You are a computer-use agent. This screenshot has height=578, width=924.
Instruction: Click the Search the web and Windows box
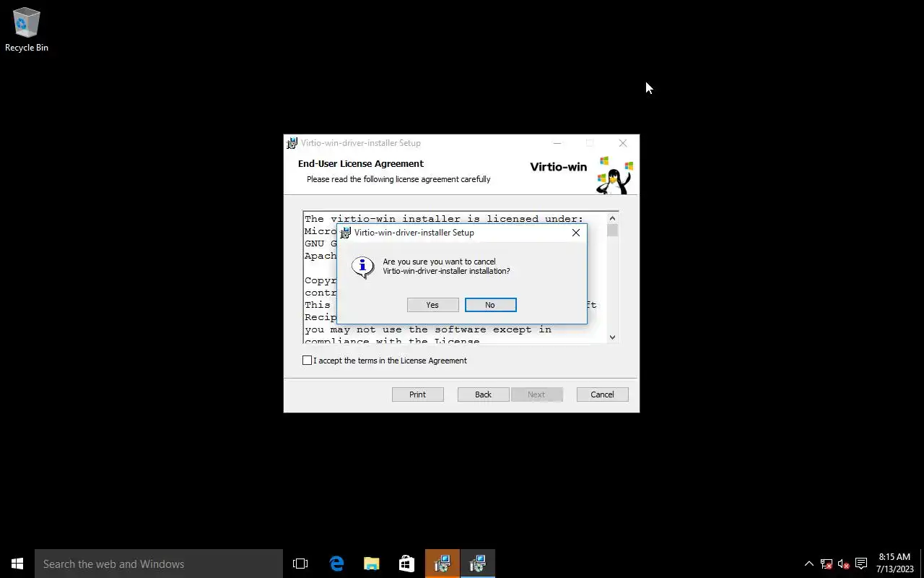pyautogui.click(x=159, y=564)
